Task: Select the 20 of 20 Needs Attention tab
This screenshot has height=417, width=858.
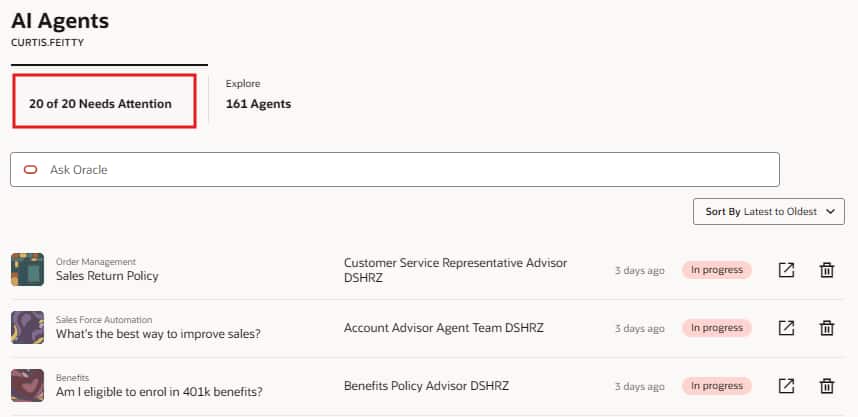Action: 100,103
